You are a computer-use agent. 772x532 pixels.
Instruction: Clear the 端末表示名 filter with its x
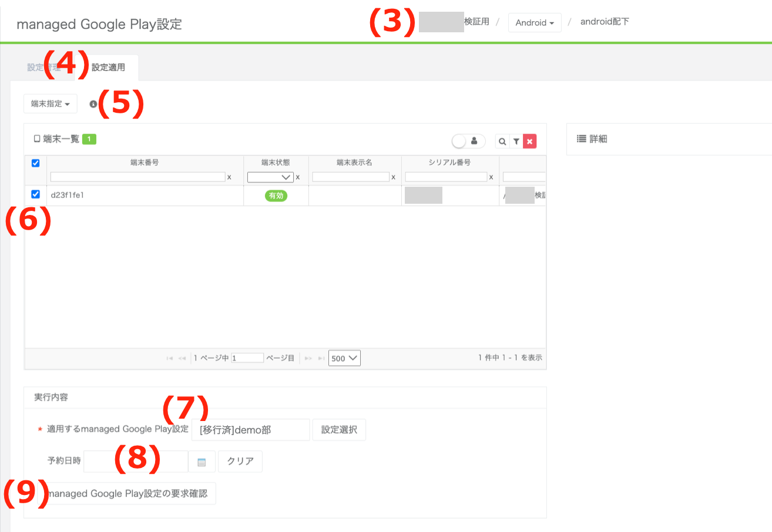pyautogui.click(x=393, y=177)
